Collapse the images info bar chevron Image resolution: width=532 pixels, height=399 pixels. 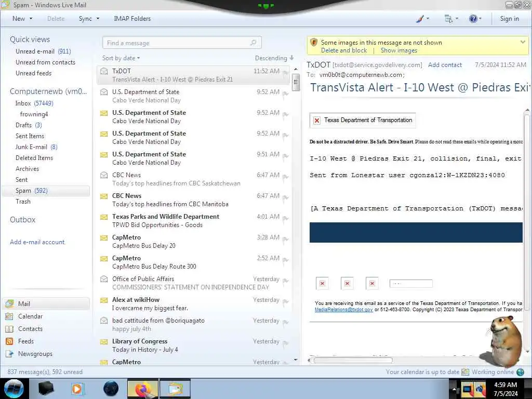[x=523, y=43]
